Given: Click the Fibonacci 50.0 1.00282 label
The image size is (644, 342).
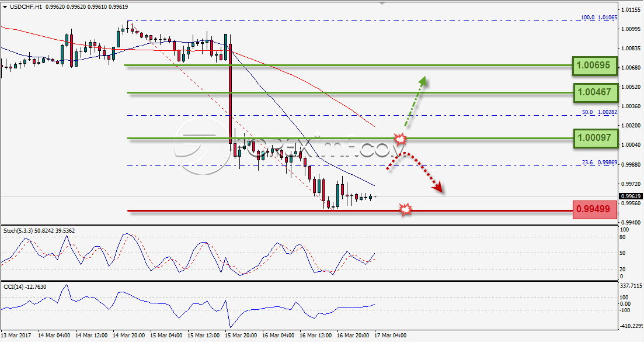Looking at the screenshot, I should point(599,112).
